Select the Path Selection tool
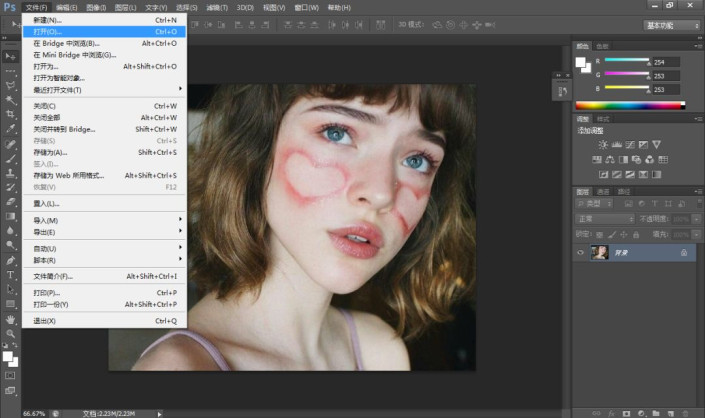705x418 pixels. [10, 289]
